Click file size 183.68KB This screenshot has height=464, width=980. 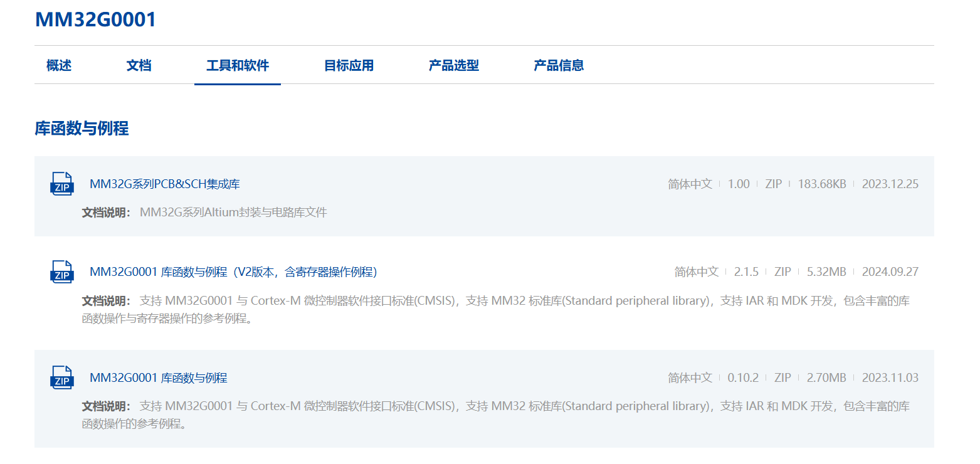pyautogui.click(x=822, y=184)
